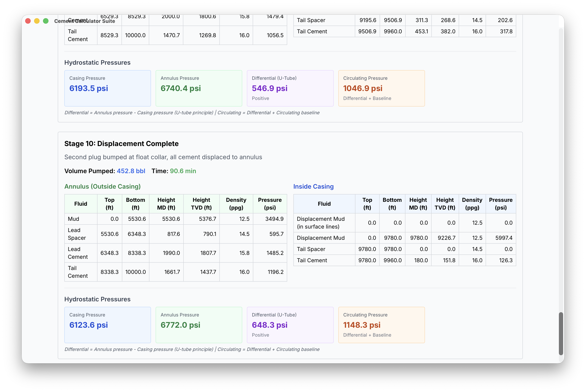Click Differential (U-Tube) 648.3 psi card
Image resolution: width=586 pixels, height=392 pixels.
pyautogui.click(x=290, y=325)
